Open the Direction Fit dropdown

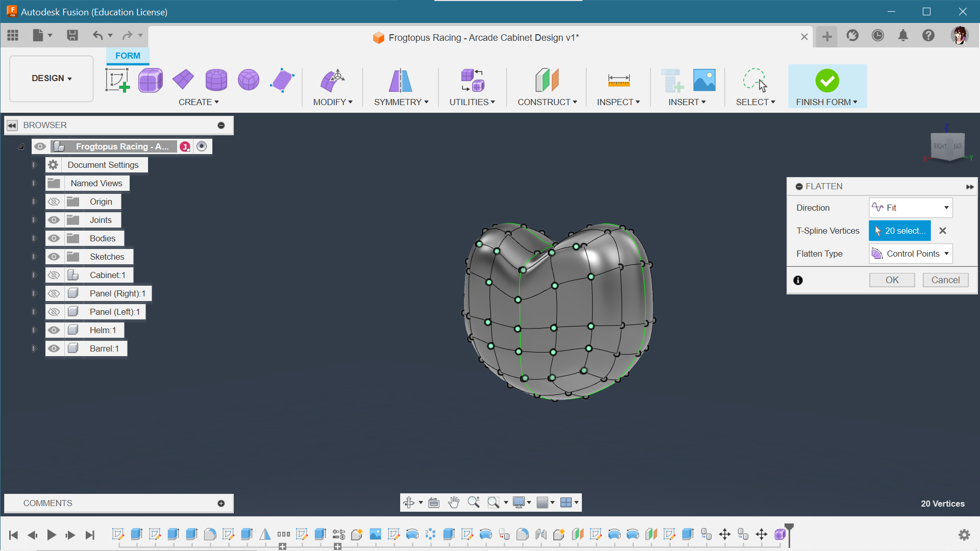[911, 208]
